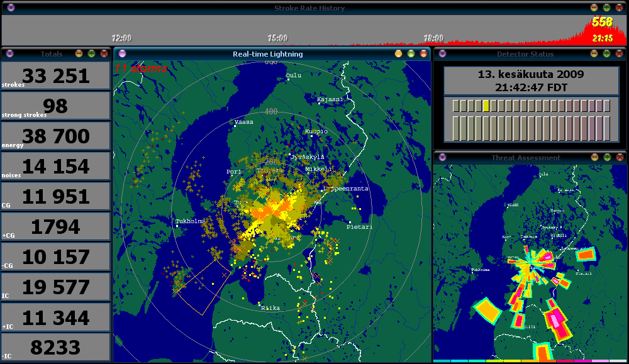Open the Threat Assessment panel menu icon
Viewport: 629px width, 364px height.
point(442,157)
